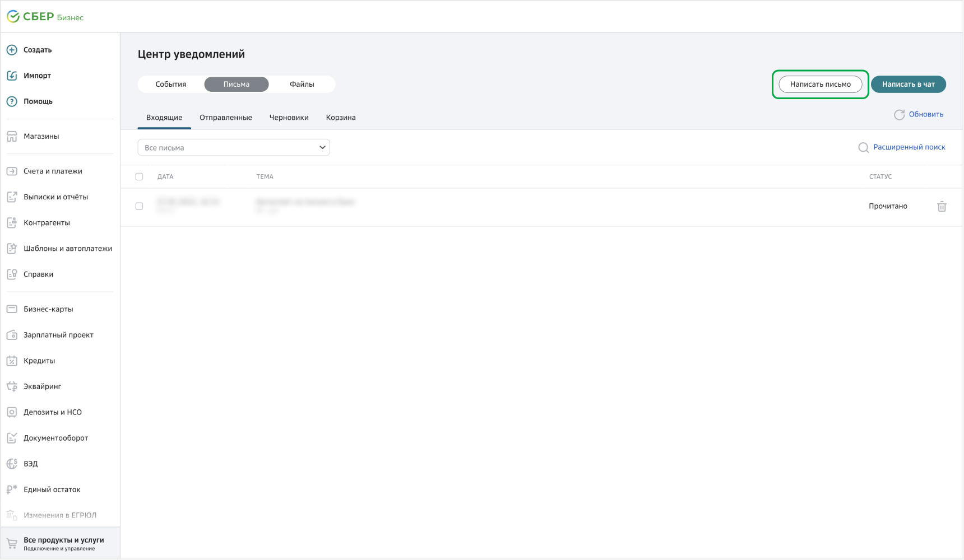Click the Create plus icon

(x=12, y=50)
